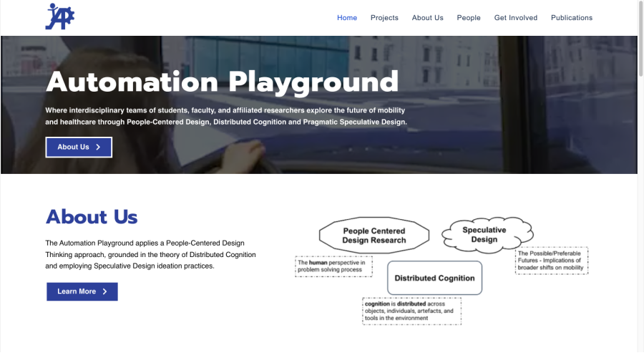This screenshot has height=358, width=644.
Task: Select Get Involved in the top menu
Action: click(515, 18)
